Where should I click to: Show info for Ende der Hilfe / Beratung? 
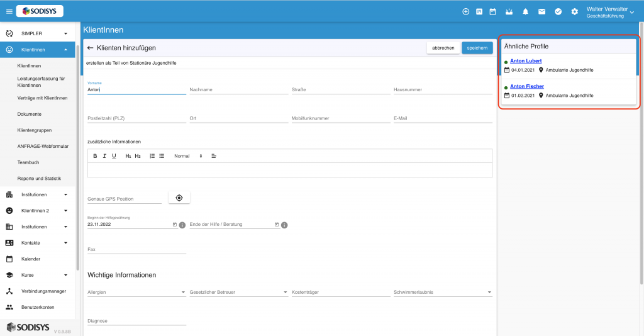click(284, 225)
